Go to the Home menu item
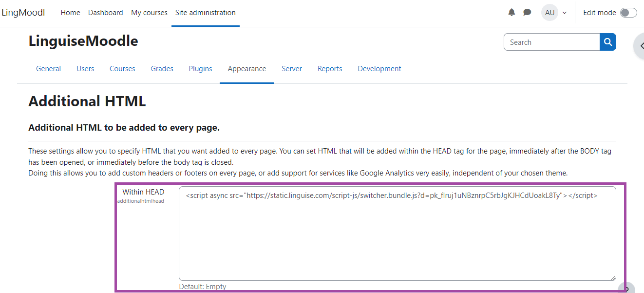644x293 pixels. tap(70, 13)
